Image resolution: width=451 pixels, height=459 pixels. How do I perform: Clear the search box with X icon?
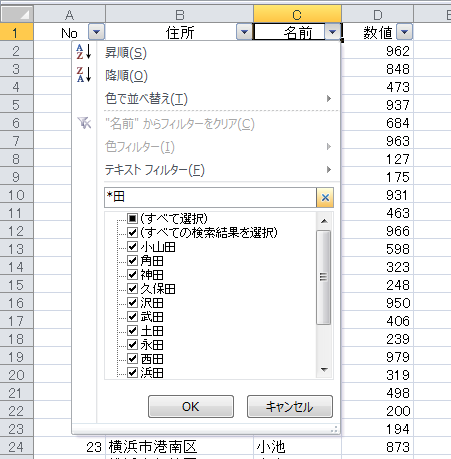[325, 197]
